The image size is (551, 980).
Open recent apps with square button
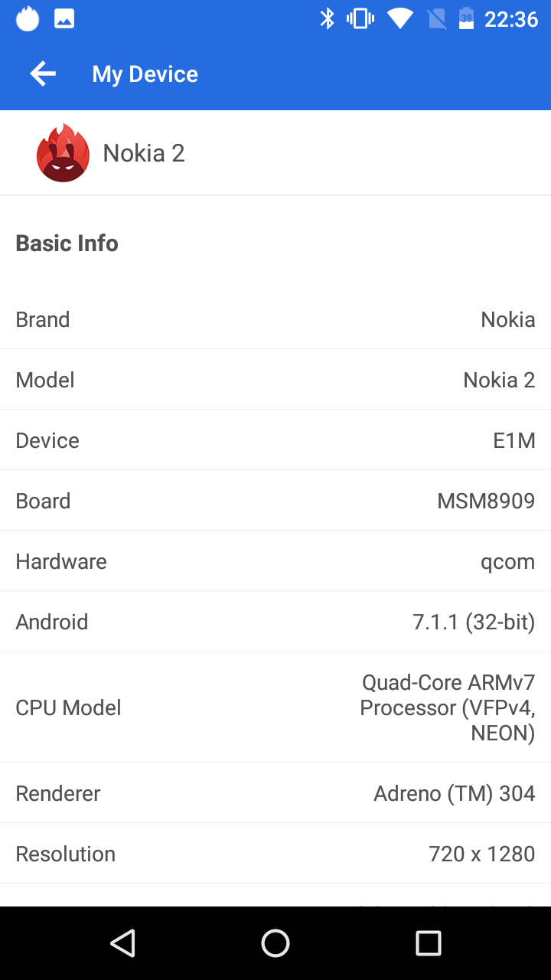tap(429, 943)
